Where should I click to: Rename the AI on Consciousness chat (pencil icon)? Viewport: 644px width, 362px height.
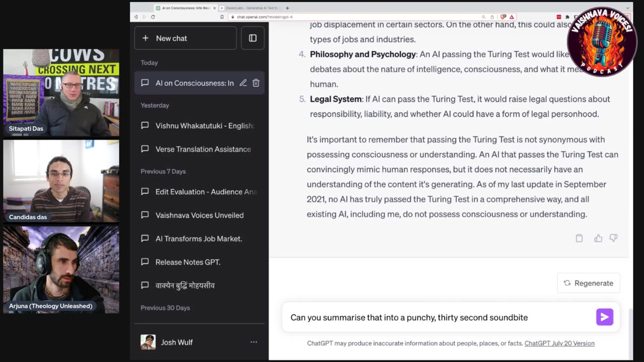coord(243,83)
